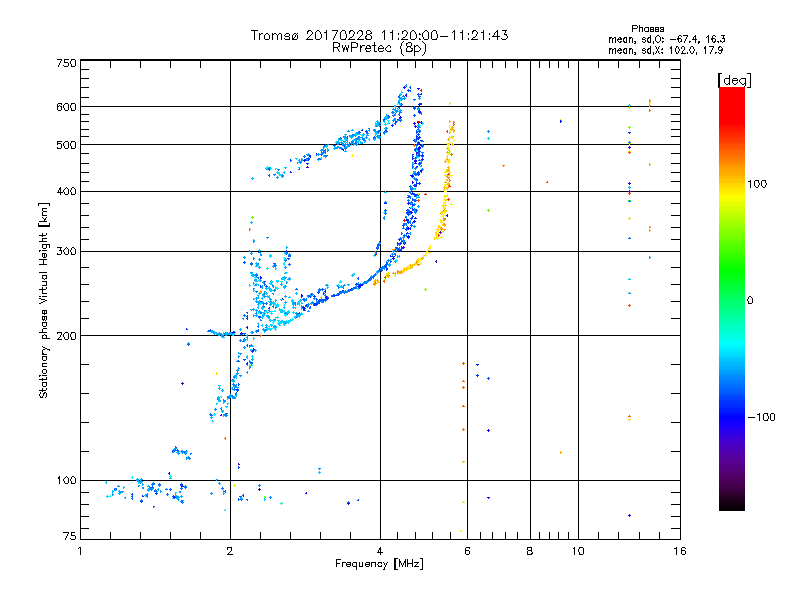The width and height of the screenshot is (800, 600).
Task: Click the colorbar label '-100'
Action: [x=762, y=417]
